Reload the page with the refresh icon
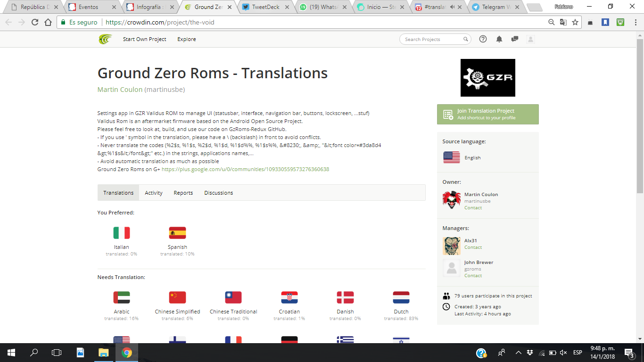 tap(35, 22)
